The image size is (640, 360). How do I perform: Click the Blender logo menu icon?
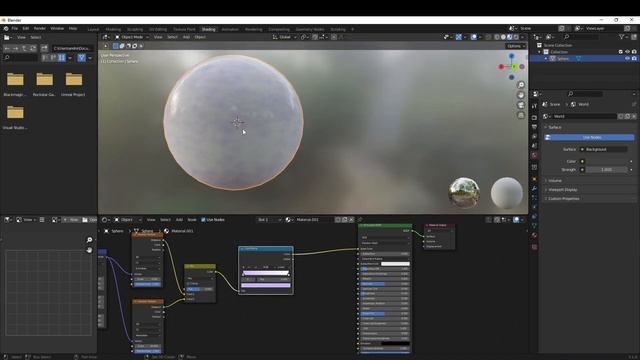(6, 29)
